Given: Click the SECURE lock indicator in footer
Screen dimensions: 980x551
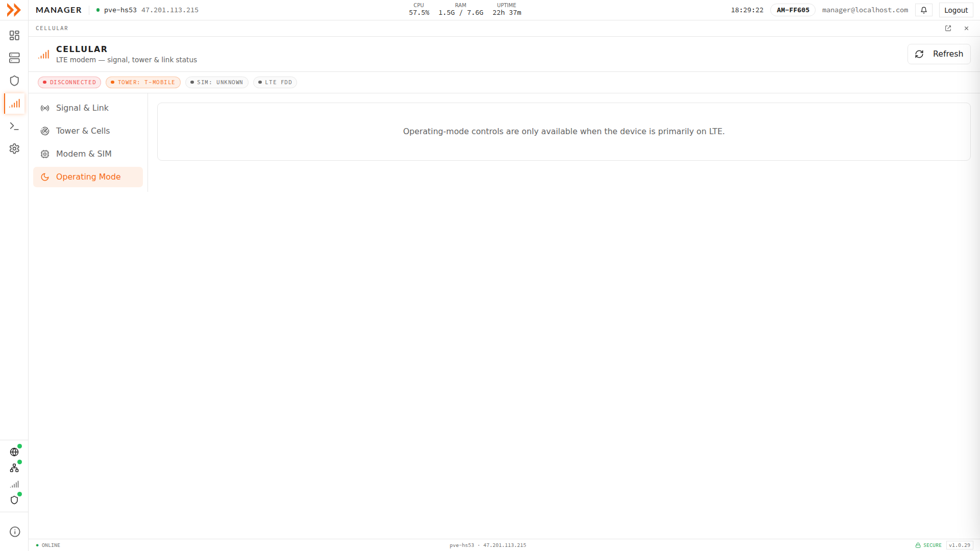Looking at the screenshot, I should pos(928,545).
